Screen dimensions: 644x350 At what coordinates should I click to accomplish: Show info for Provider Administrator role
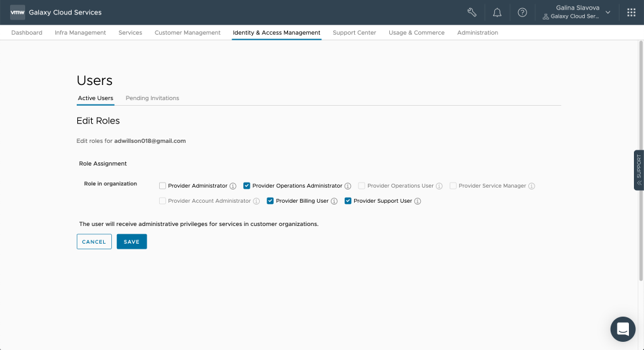[233, 186]
